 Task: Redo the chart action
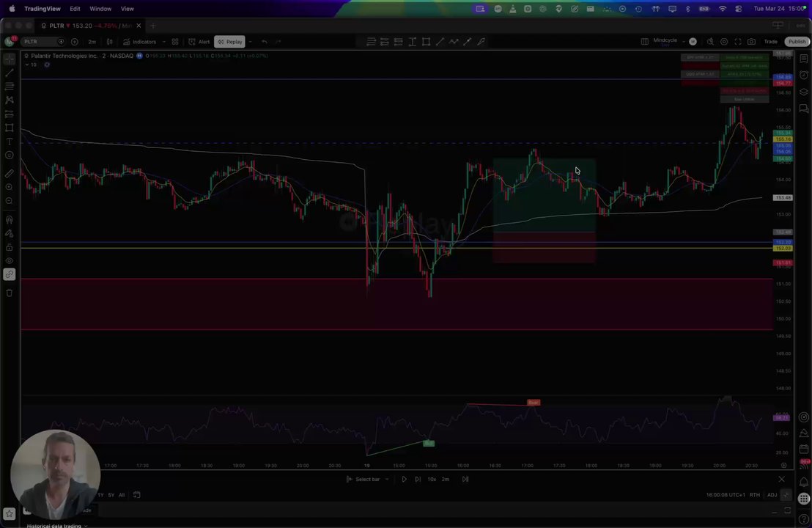(x=278, y=42)
